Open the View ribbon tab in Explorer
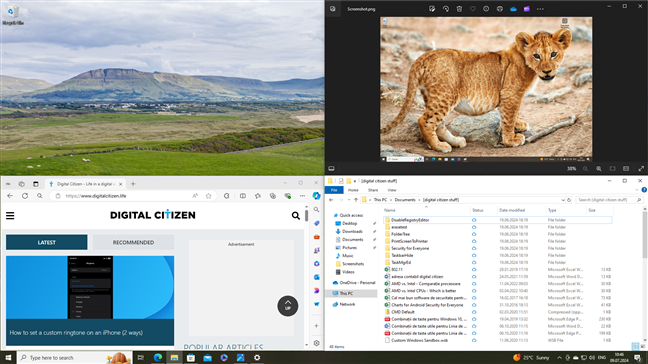Viewport: 648px width, 364px height. click(x=392, y=190)
